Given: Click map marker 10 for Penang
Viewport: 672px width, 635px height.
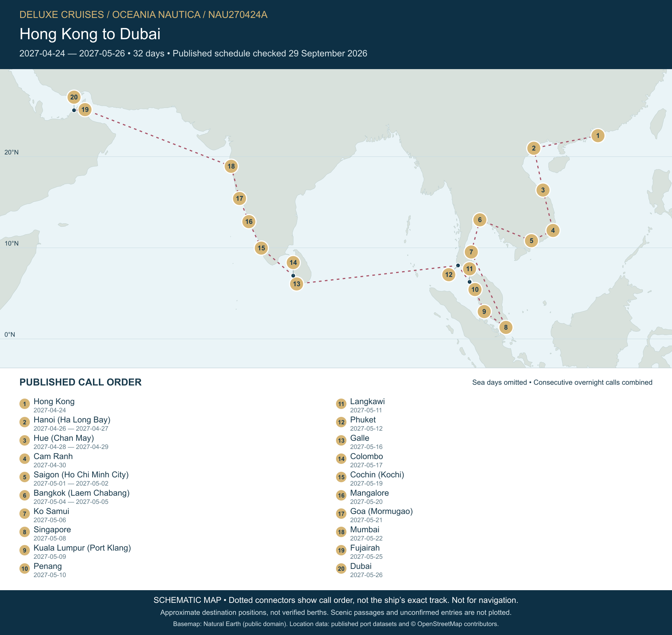Looking at the screenshot, I should pos(475,289).
